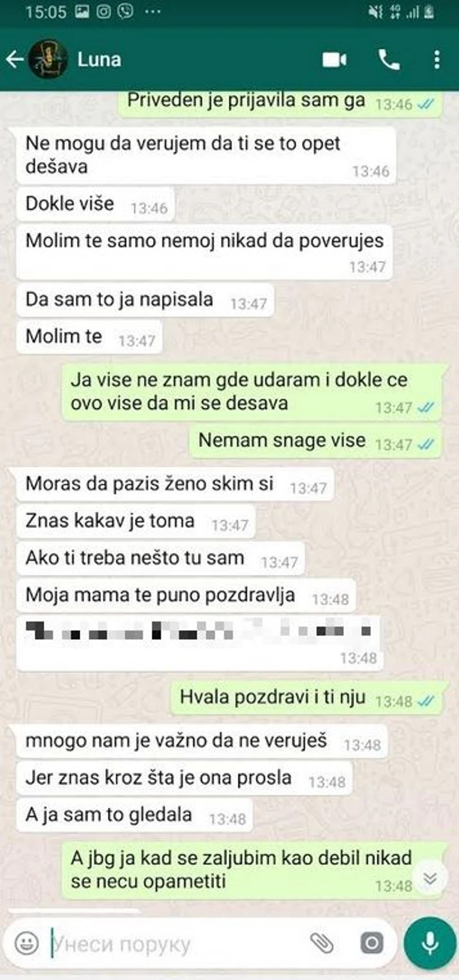
Task: Open Luna contact name in header
Action: tap(99, 59)
